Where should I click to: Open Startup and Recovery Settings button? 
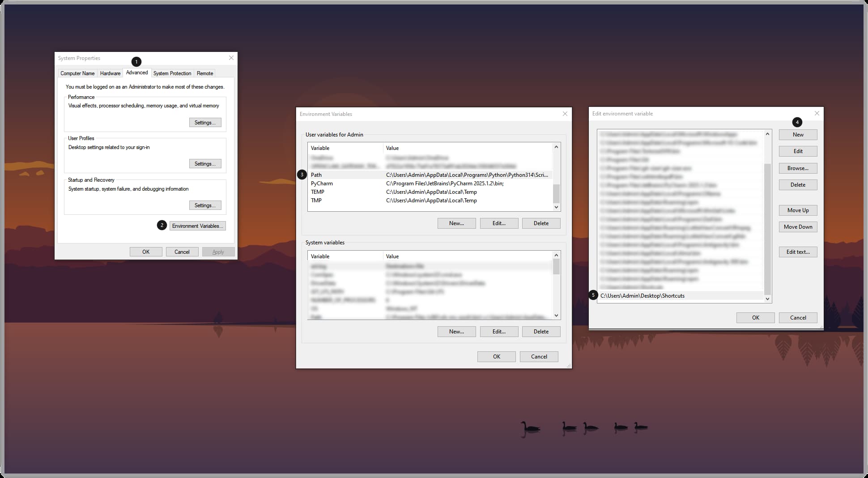coord(205,205)
